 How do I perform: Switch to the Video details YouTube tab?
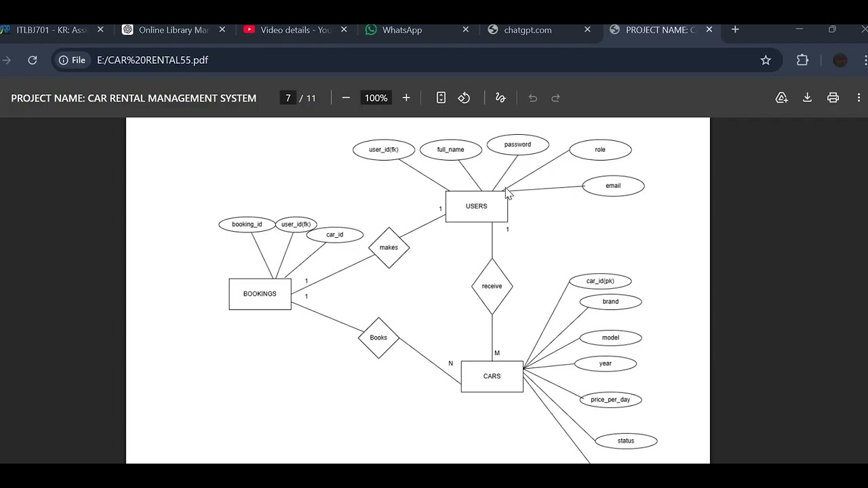coord(296,30)
